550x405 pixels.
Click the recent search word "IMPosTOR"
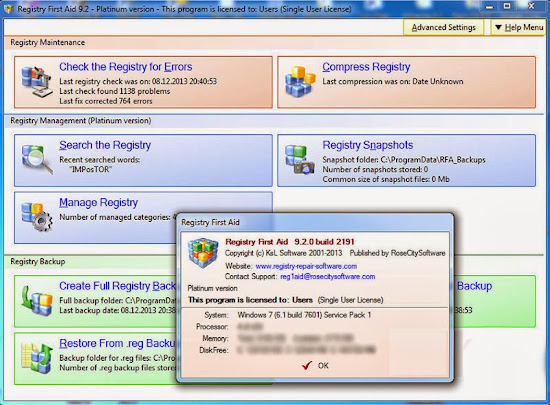tap(91, 169)
